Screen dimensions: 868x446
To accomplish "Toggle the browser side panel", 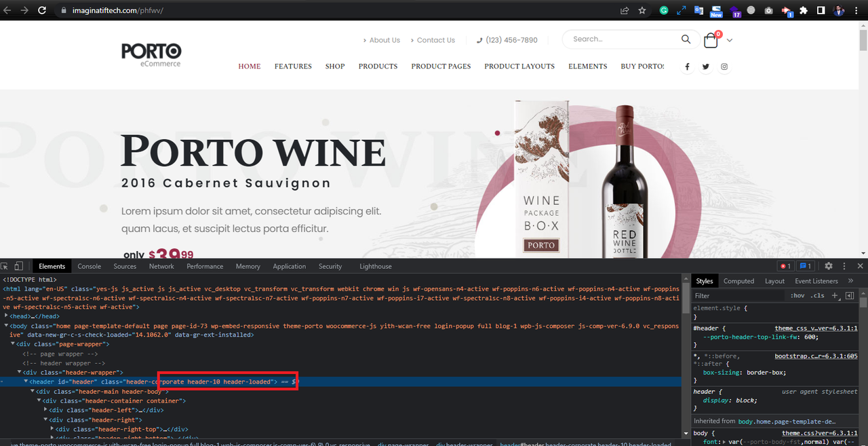I will 821,11.
